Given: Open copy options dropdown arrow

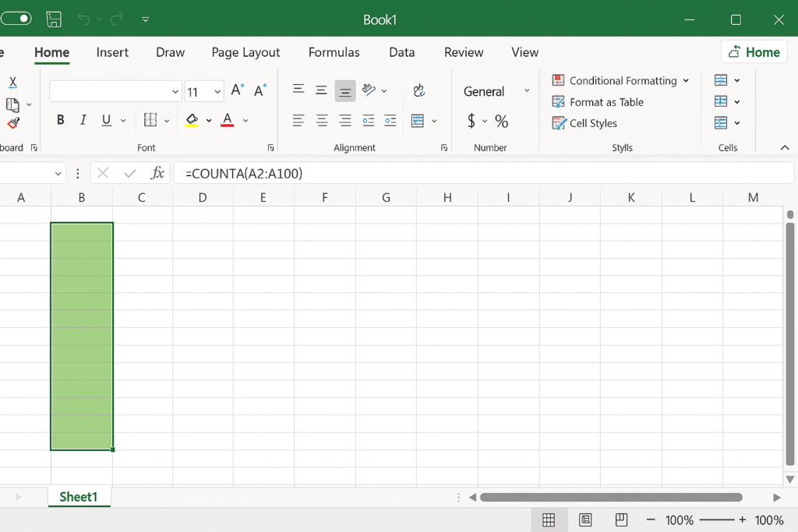Looking at the screenshot, I should pos(29,105).
